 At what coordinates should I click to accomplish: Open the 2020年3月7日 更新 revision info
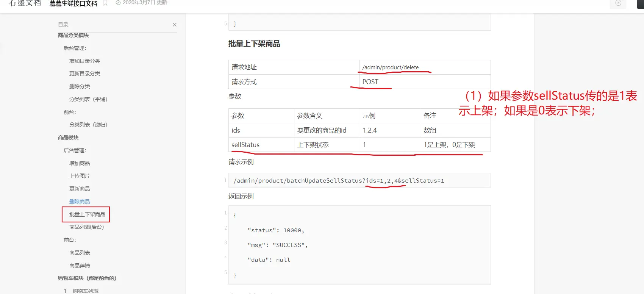(x=145, y=3)
